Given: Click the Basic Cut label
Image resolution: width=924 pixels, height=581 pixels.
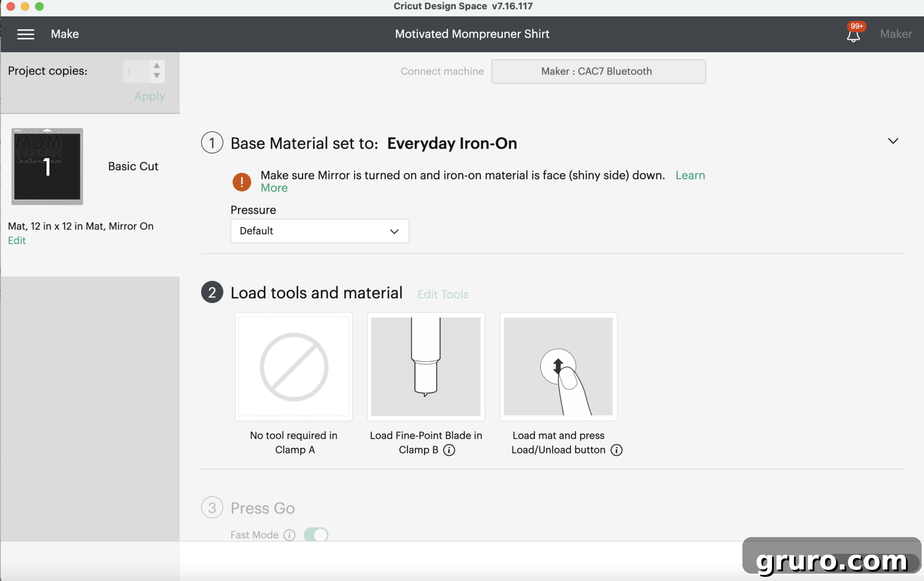Looking at the screenshot, I should coord(133,166).
